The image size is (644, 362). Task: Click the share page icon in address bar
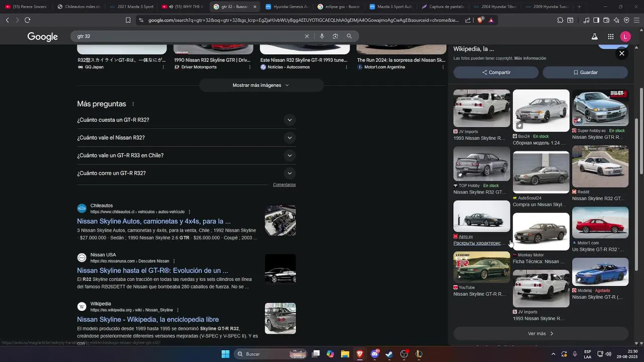coord(468,20)
